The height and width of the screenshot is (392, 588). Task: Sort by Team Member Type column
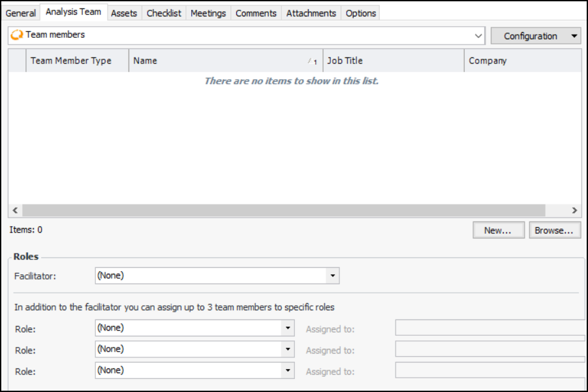tap(77, 61)
